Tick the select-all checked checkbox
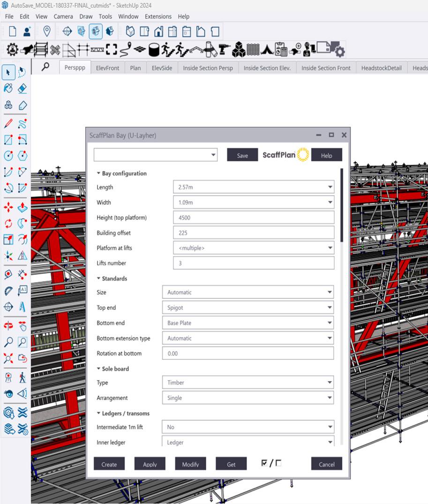This screenshot has width=428, height=504. click(x=264, y=463)
